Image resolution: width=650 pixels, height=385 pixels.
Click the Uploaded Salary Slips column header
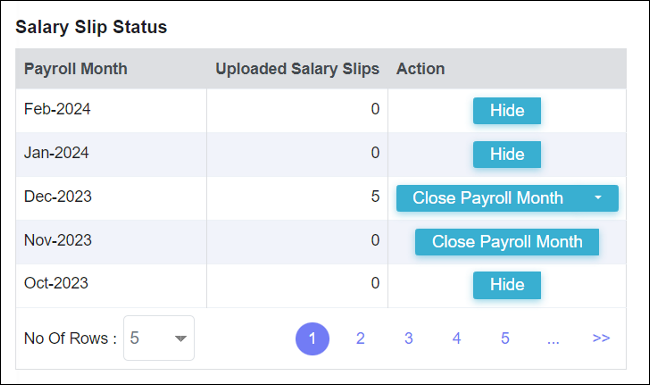pyautogui.click(x=297, y=69)
